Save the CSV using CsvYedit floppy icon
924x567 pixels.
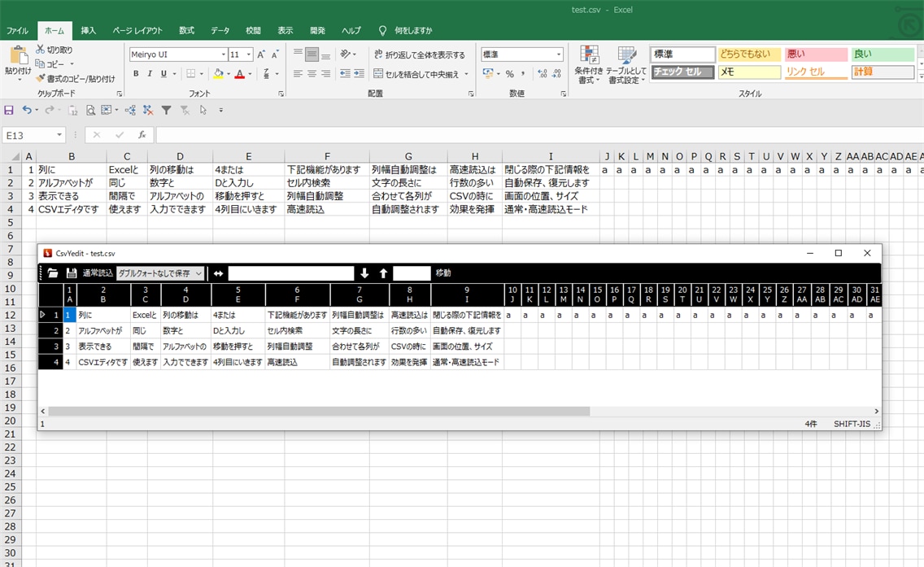[72, 273]
